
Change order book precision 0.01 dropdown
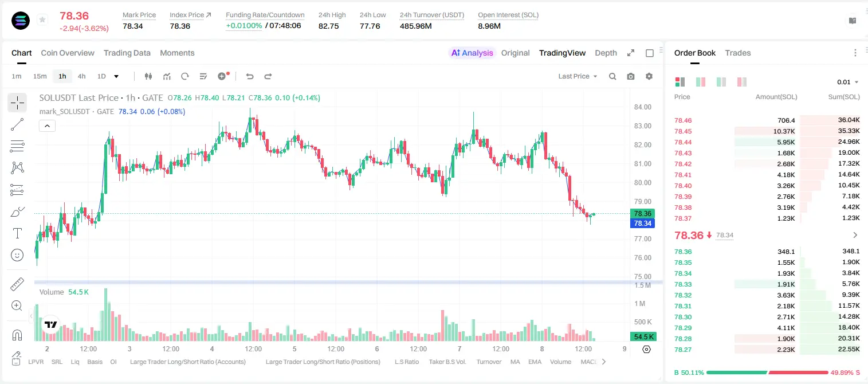[848, 82]
